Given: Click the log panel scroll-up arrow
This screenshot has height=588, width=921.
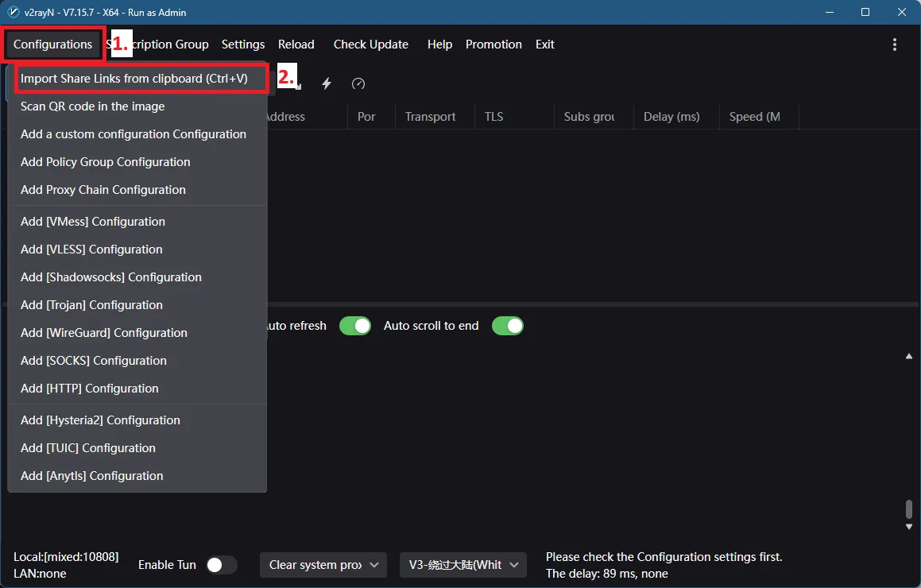Looking at the screenshot, I should point(909,357).
